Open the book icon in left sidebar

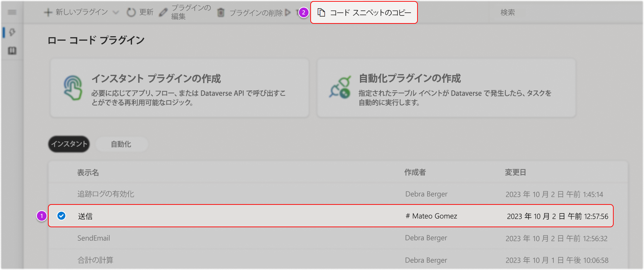pyautogui.click(x=12, y=51)
